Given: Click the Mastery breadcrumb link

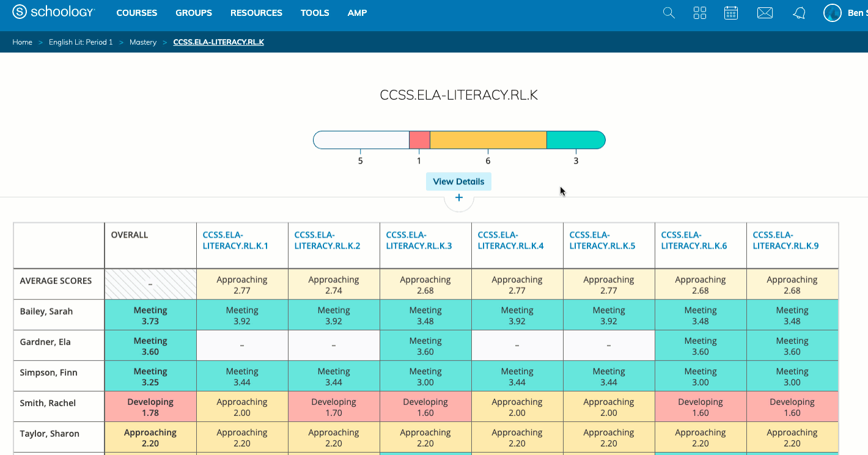Looking at the screenshot, I should point(143,42).
